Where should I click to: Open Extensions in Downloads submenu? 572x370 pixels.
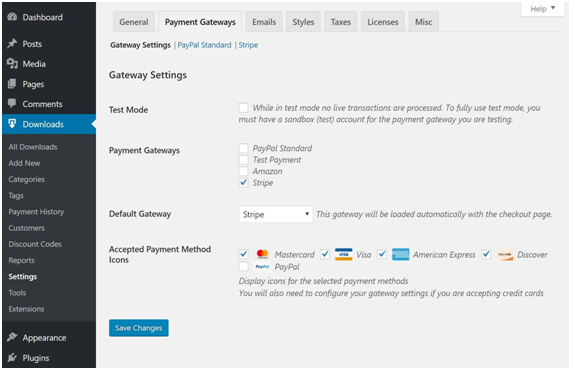pyautogui.click(x=26, y=309)
